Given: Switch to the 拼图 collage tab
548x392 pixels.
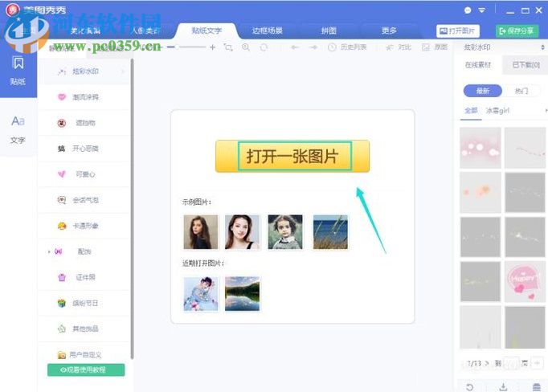Looking at the screenshot, I should click(329, 31).
